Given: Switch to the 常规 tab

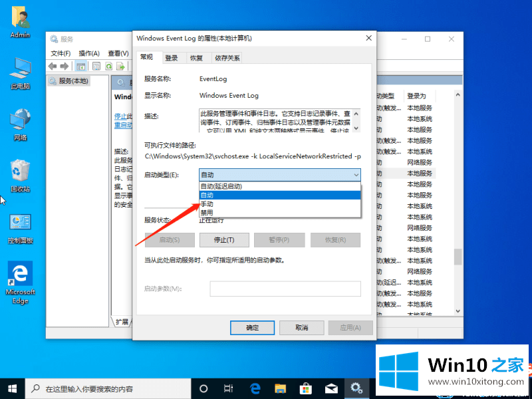Looking at the screenshot, I should pyautogui.click(x=146, y=57).
